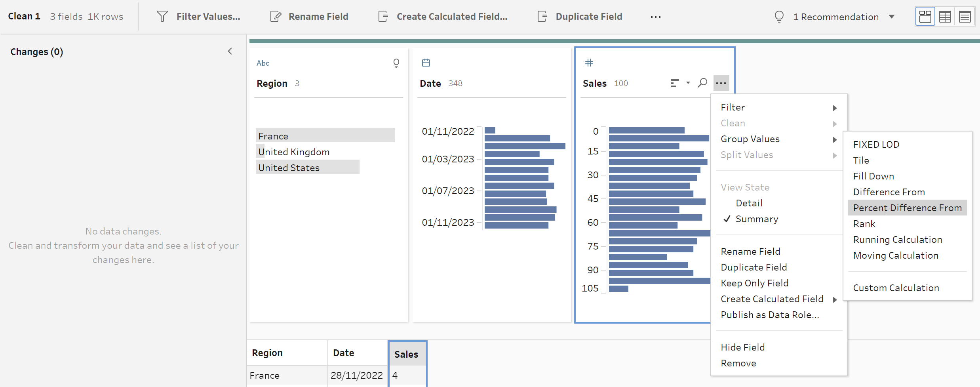This screenshot has height=387, width=980.
Task: Collapse the Changes pane with chevron
Action: point(230,51)
